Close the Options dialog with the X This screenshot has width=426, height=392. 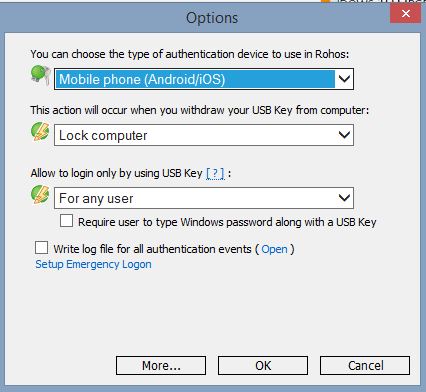(x=406, y=14)
